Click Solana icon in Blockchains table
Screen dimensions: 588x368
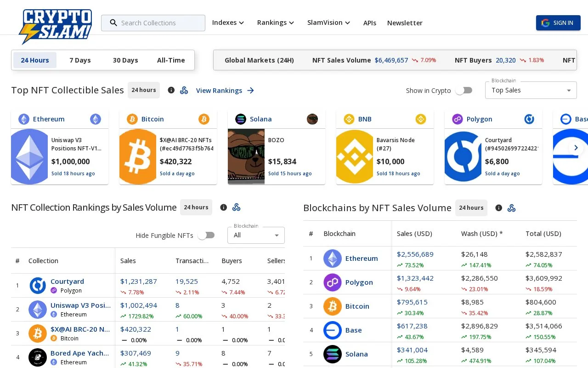click(x=333, y=354)
